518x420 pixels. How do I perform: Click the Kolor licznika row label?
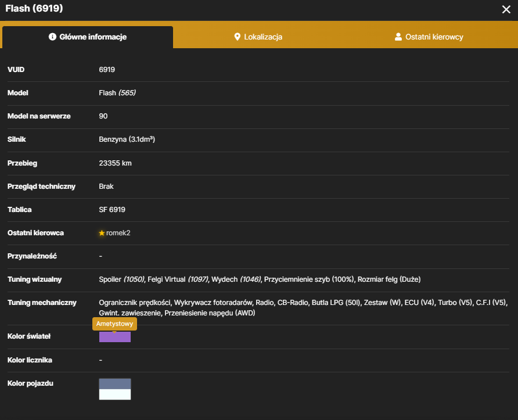[x=30, y=360]
